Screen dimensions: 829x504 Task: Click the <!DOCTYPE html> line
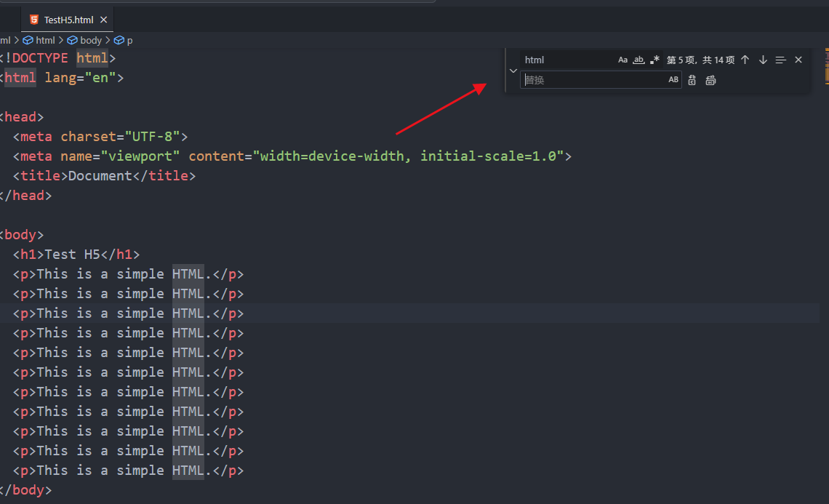point(57,58)
